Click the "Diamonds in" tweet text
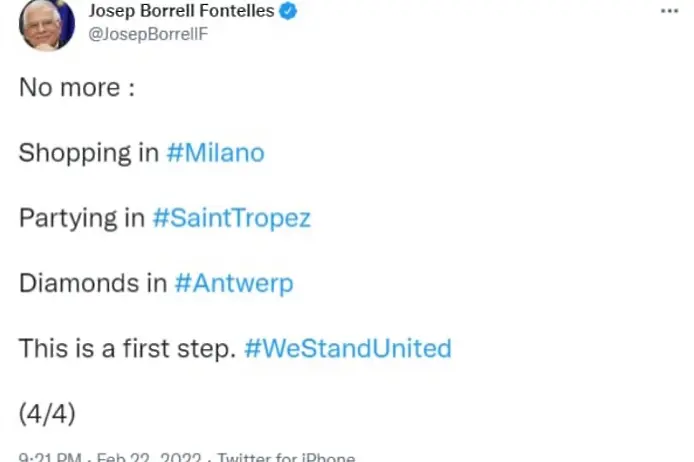The height and width of the screenshot is (462, 694). click(x=92, y=284)
